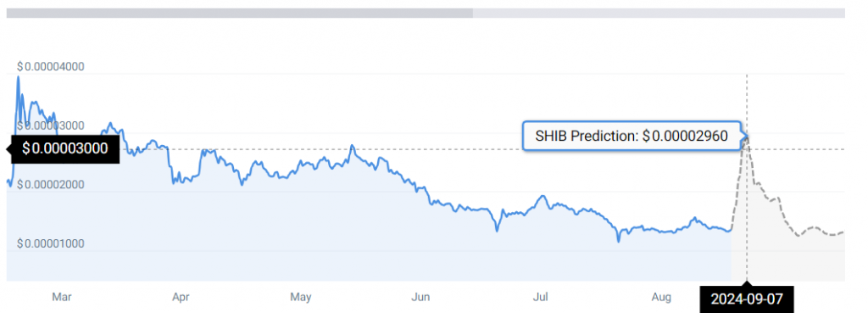The image size is (868, 313).
Task: Click the Jul label on the time axis
Action: pyautogui.click(x=540, y=297)
